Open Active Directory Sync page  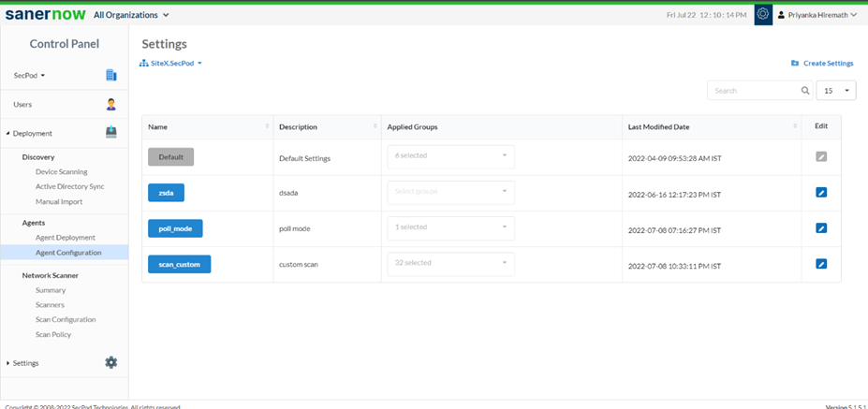click(x=69, y=186)
